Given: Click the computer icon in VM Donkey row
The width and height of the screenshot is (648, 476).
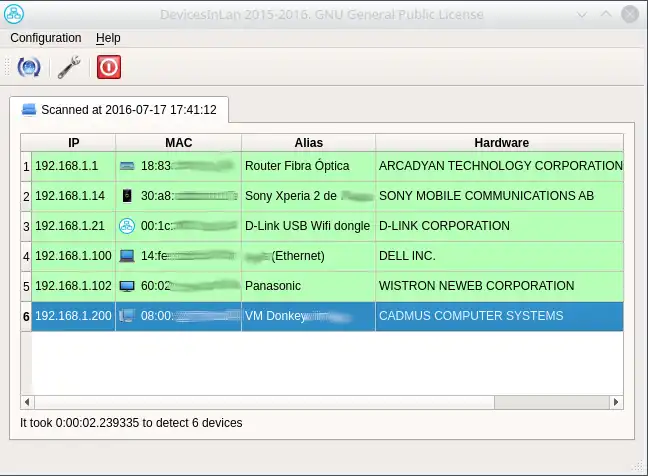Looking at the screenshot, I should tap(127, 316).
